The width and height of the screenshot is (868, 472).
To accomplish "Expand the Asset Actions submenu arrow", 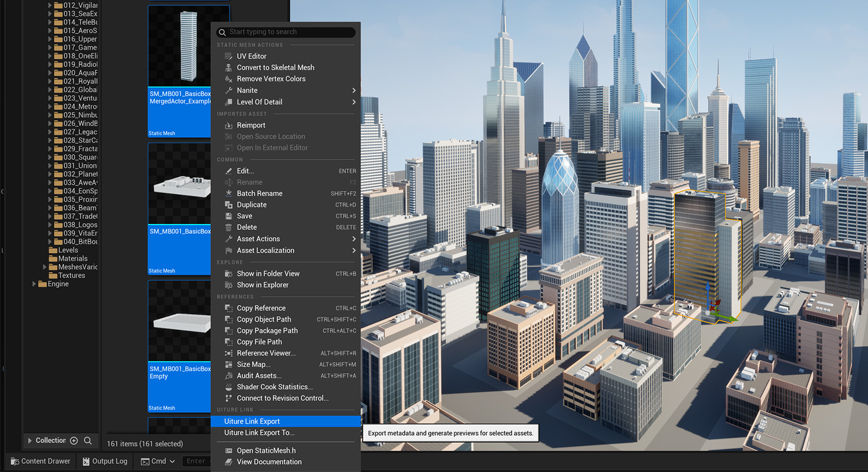I will 354,239.
